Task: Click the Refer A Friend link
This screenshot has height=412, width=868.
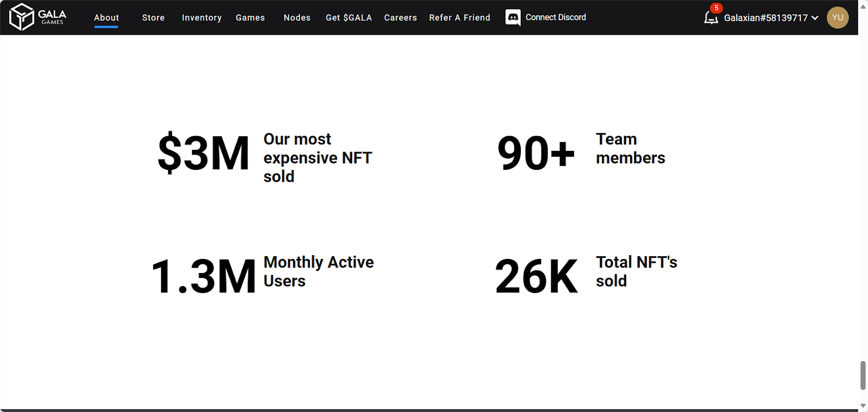Action: 459,17
